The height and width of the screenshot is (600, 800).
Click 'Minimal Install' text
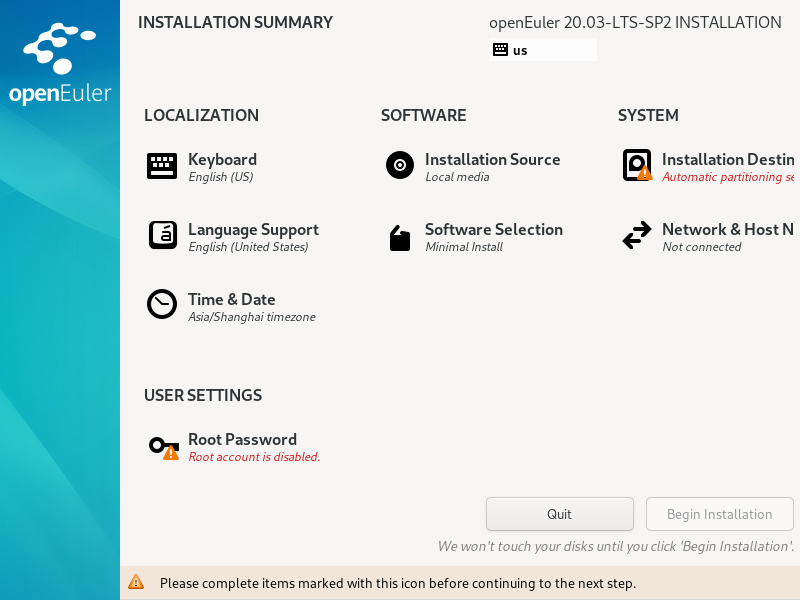[464, 247]
